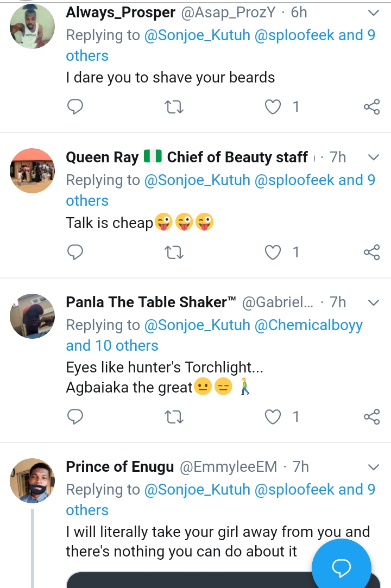
Task: Open the chevron menu on Prince of Enugu's tweet
Action: [374, 467]
